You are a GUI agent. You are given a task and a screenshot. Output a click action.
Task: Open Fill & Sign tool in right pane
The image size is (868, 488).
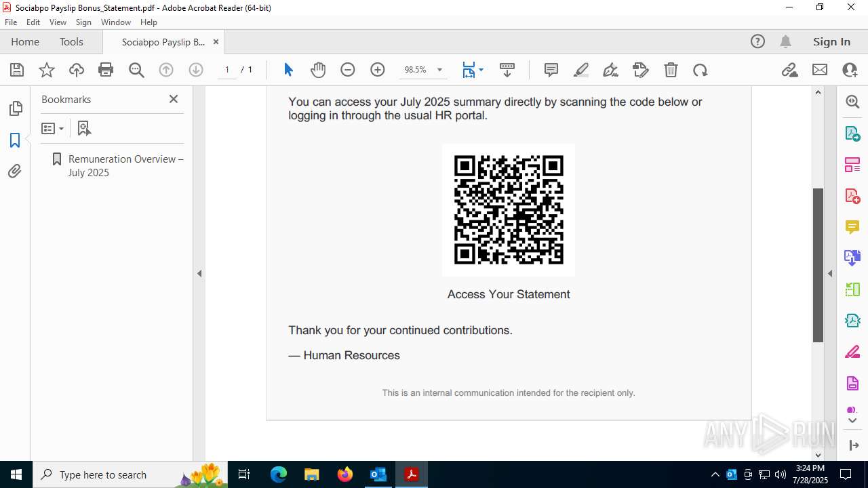click(852, 352)
